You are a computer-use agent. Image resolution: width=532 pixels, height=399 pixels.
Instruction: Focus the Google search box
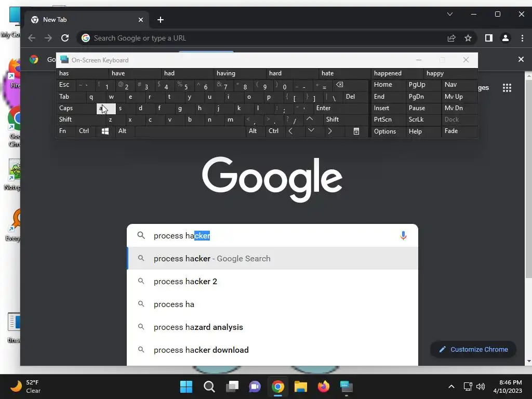[272, 235]
